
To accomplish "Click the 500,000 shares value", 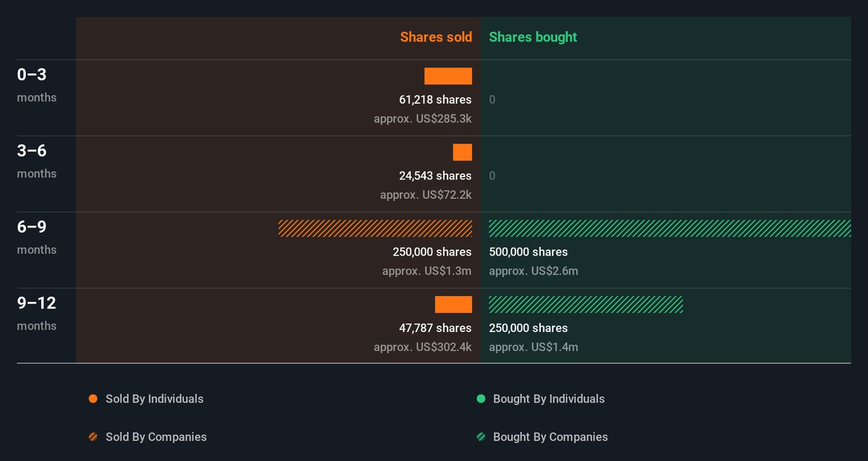I will point(528,252).
